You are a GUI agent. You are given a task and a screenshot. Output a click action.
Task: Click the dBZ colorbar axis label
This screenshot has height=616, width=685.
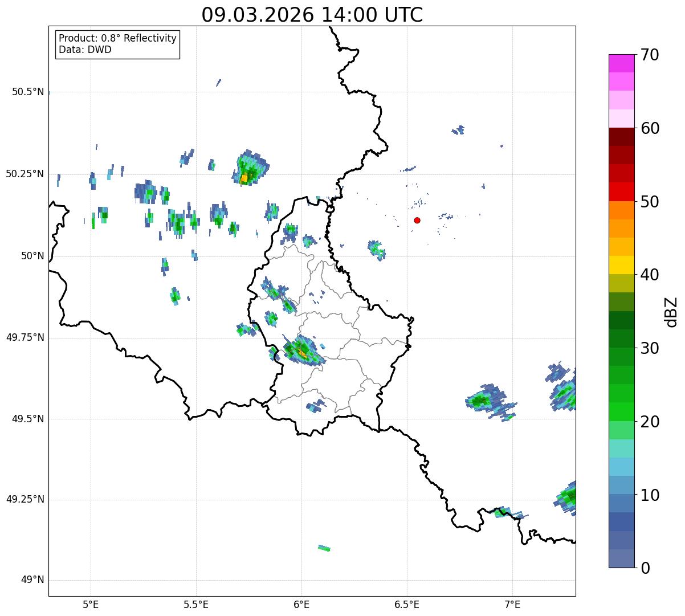671,312
